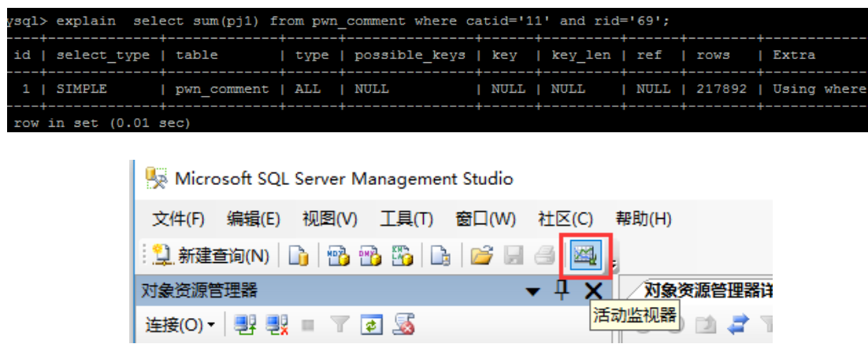Click the Save disk icon in toolbar
This screenshot has height=355, width=868.
513,256
